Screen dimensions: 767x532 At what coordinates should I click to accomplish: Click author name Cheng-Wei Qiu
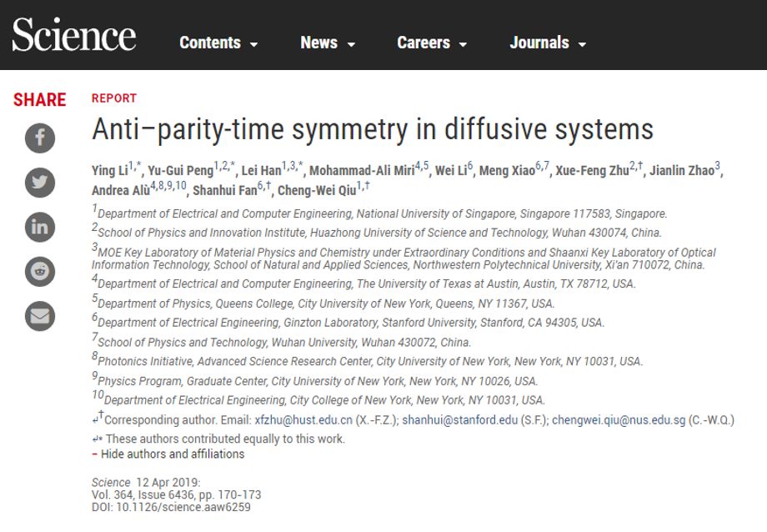pyautogui.click(x=317, y=190)
